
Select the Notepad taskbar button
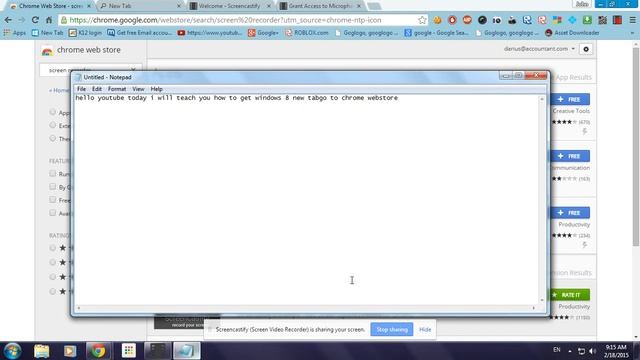click(187, 351)
